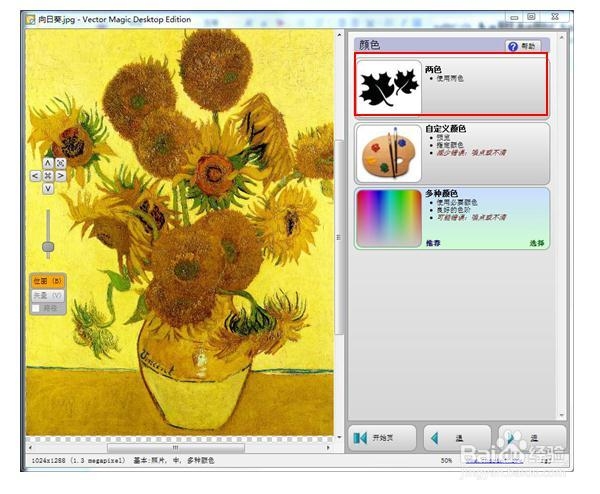Click the right panel scrollbar up arrow
The image size is (600, 494).
pyautogui.click(x=561, y=37)
